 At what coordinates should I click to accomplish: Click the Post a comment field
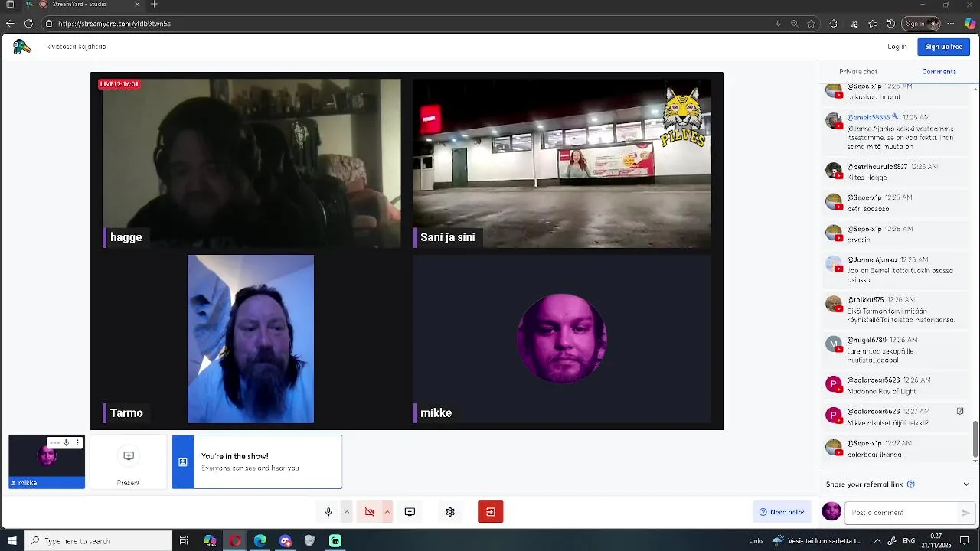click(900, 513)
